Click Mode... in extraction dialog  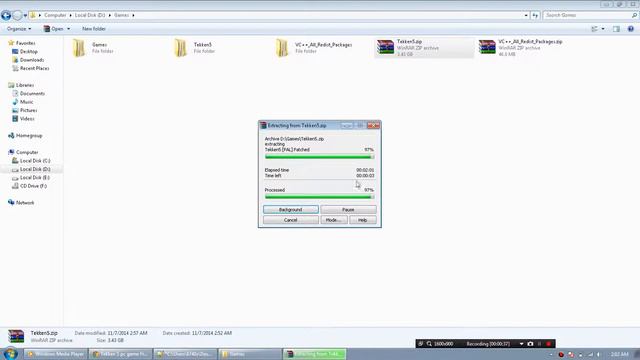click(334, 220)
